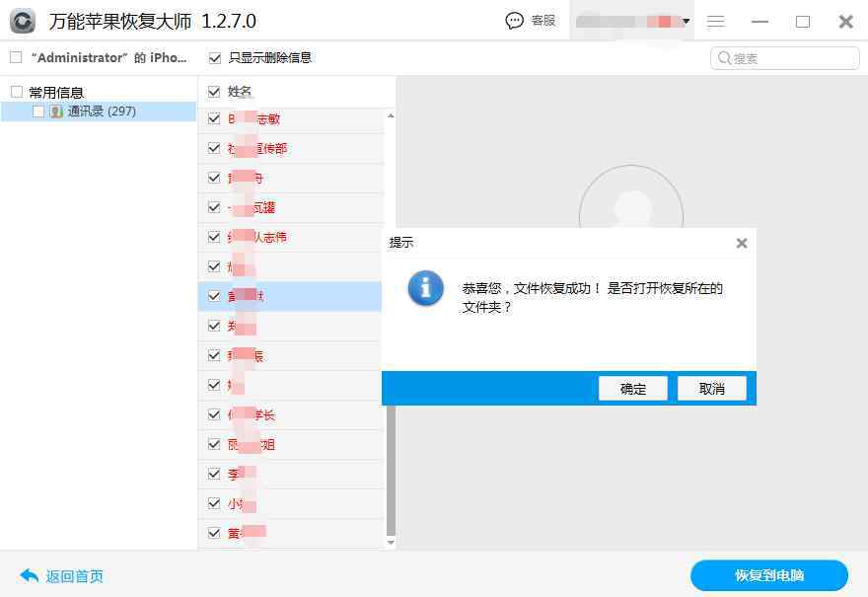Viewport: 868px width, 597px height.
Task: Click the back arrow icon beside 返回首页
Action: click(x=30, y=576)
